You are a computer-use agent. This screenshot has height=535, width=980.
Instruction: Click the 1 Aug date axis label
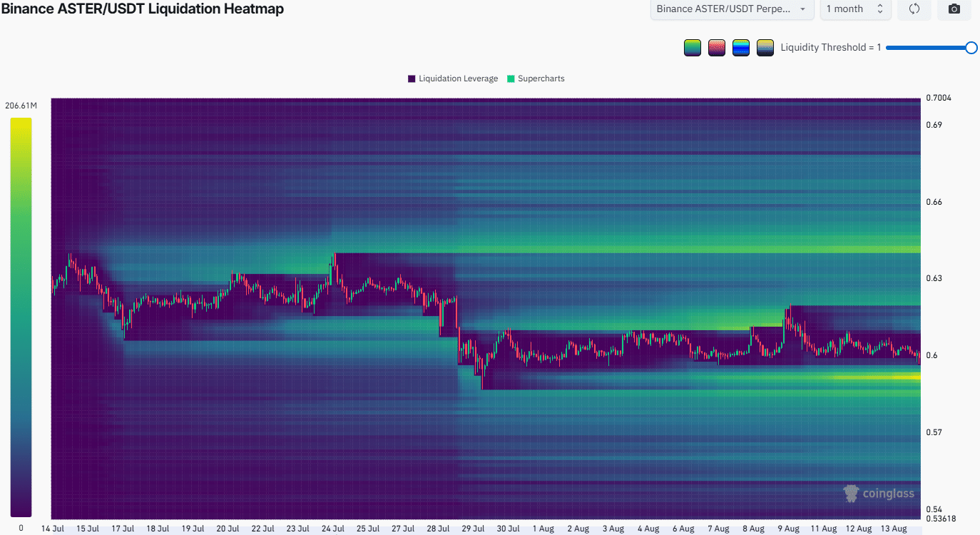543,529
